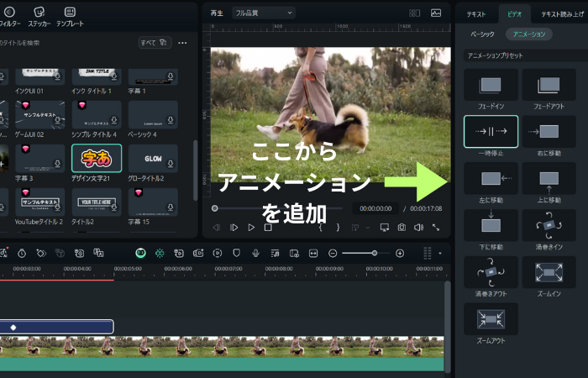588x378 pixels.
Task: Download the グロータイトル2 title
Action: (171, 164)
